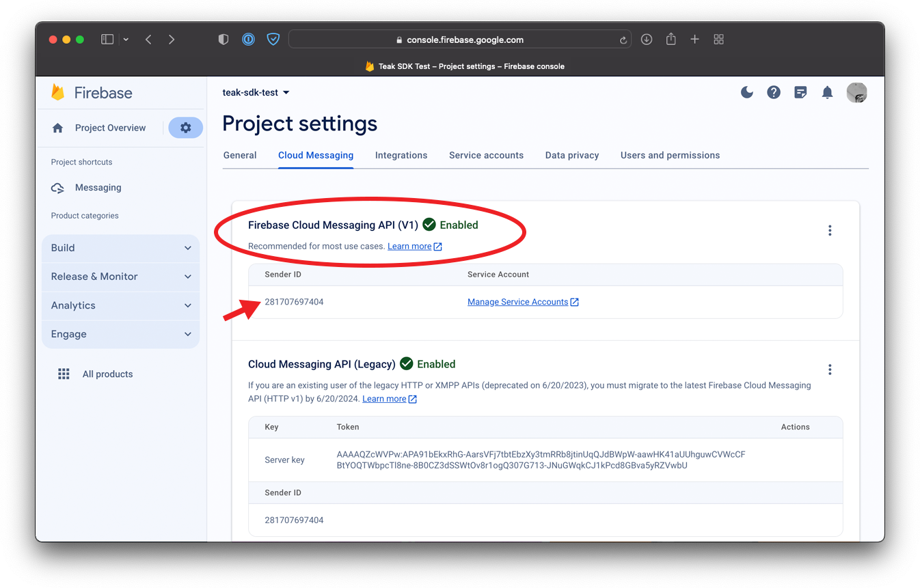Open the teak-sdk-test project selector
Image resolution: width=920 pixels, height=588 pixels.
(x=256, y=92)
